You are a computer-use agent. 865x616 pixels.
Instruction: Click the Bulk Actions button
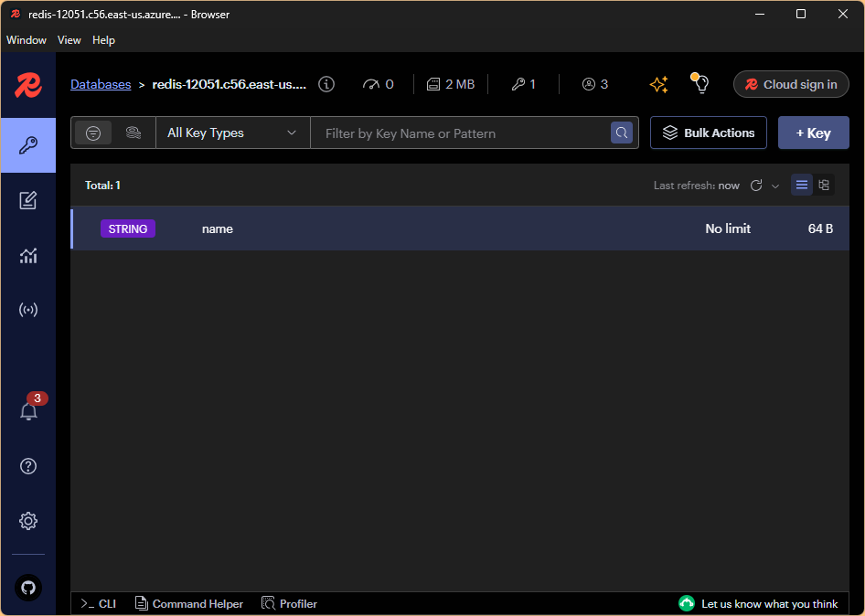click(x=709, y=133)
